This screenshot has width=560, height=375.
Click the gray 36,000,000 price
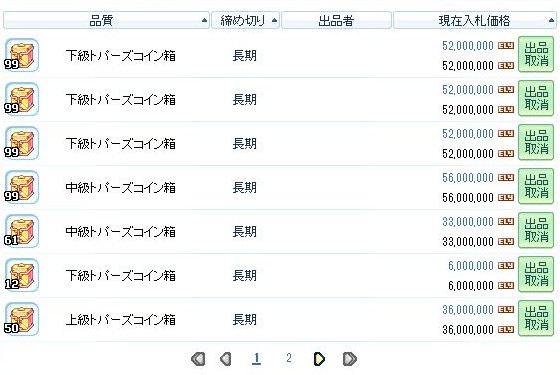point(468,310)
